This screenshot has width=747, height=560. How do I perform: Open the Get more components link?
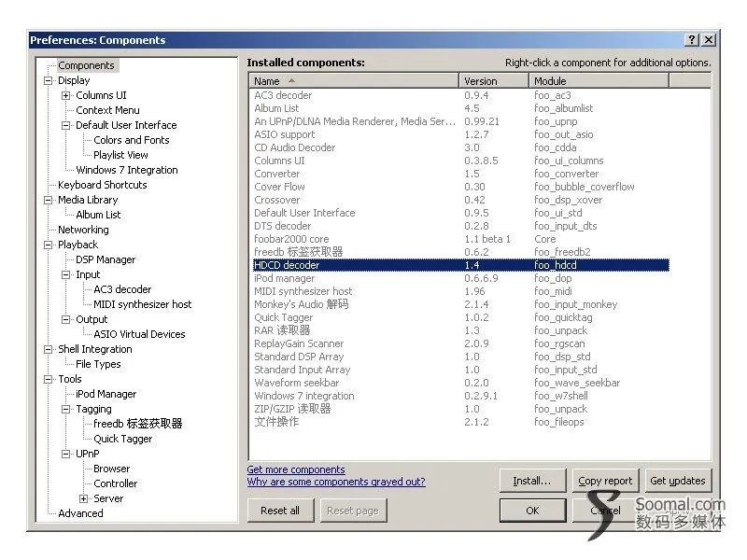[296, 469]
